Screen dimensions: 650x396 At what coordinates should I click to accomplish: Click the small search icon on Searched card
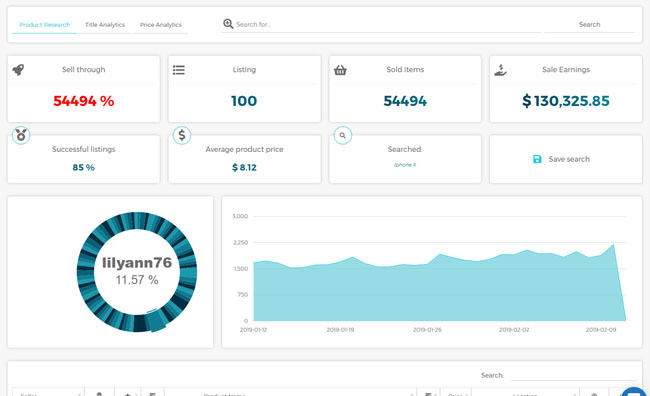[x=342, y=135]
